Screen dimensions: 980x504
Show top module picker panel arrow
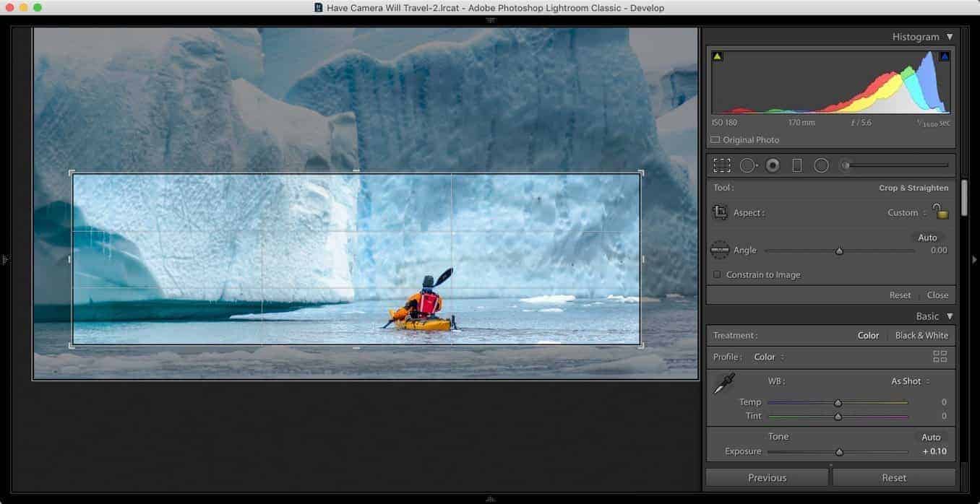(491, 20)
